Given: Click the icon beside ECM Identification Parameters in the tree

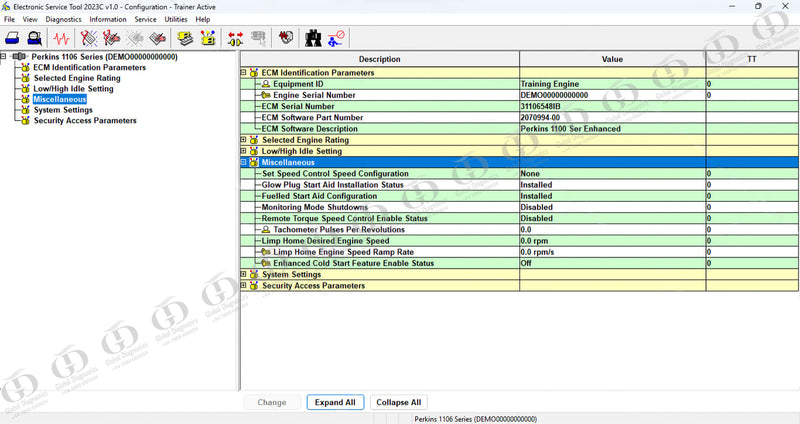Looking at the screenshot, I should [x=25, y=67].
